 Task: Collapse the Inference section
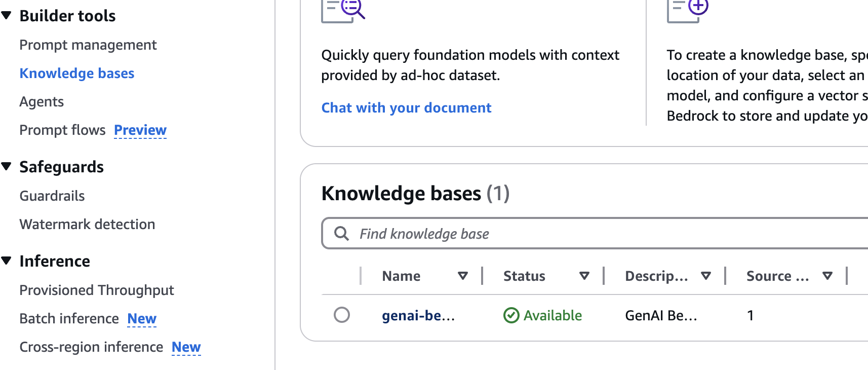click(x=7, y=261)
